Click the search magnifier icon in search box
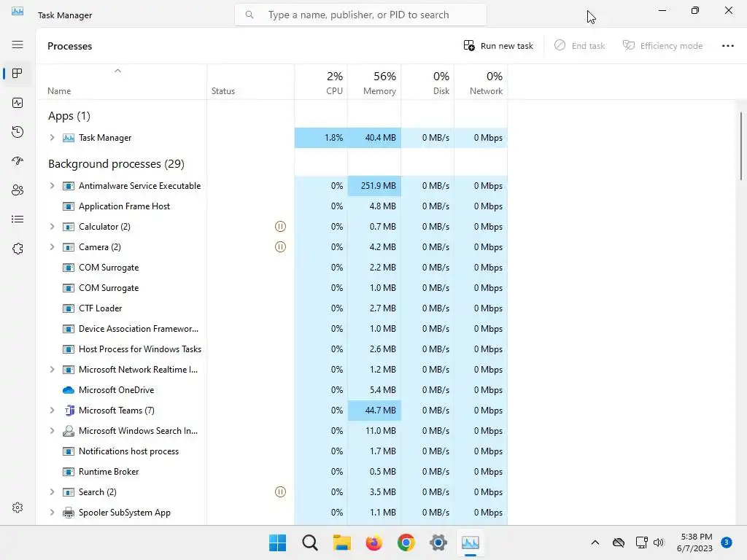Viewport: 747px width, 560px height. pyautogui.click(x=249, y=15)
